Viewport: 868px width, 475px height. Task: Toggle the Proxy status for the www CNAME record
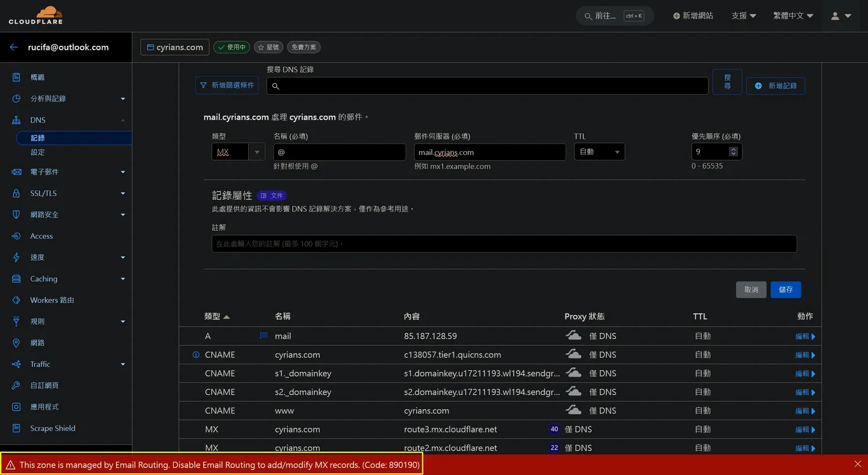pyautogui.click(x=573, y=409)
